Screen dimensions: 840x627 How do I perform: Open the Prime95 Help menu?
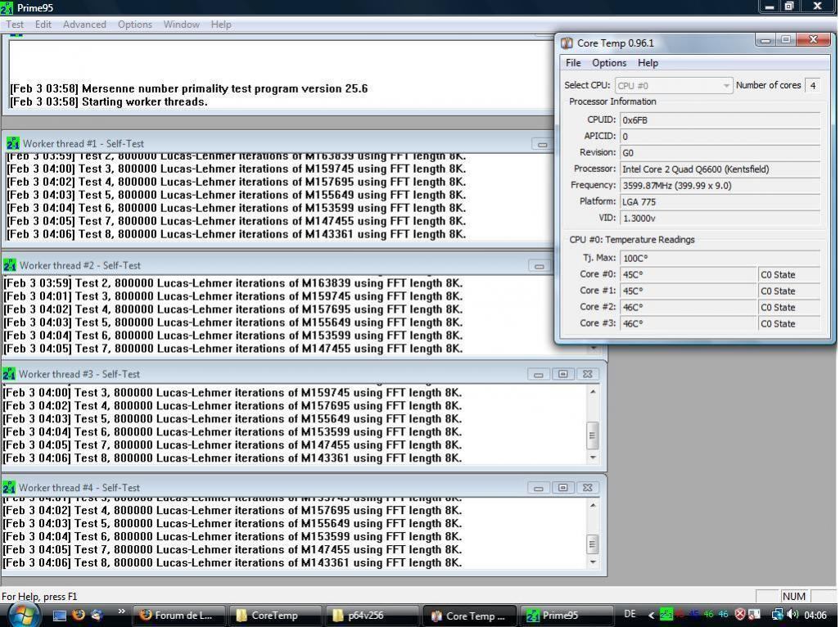[x=221, y=25]
